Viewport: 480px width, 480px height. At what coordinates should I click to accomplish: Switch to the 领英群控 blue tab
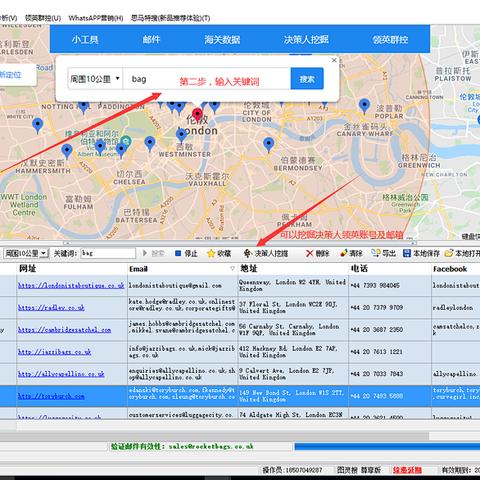click(x=390, y=40)
